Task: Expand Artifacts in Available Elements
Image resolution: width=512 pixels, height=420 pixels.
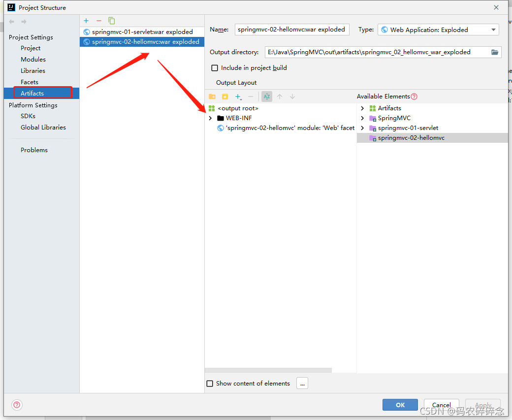Action: 362,108
